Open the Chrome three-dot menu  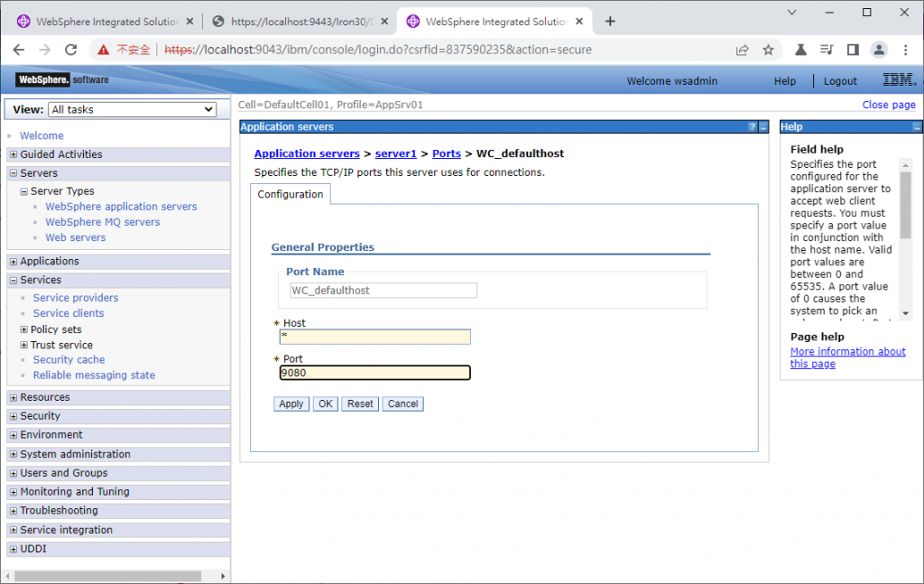click(x=906, y=50)
